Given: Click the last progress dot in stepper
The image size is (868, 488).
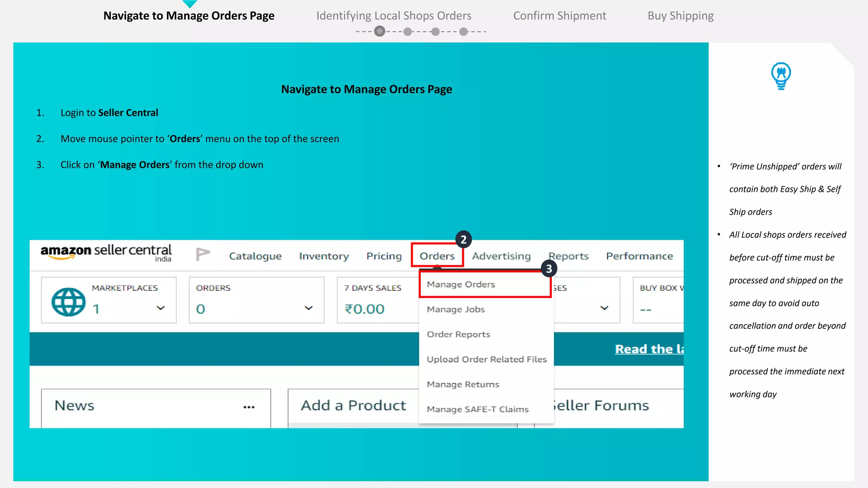Looking at the screenshot, I should point(464,31).
